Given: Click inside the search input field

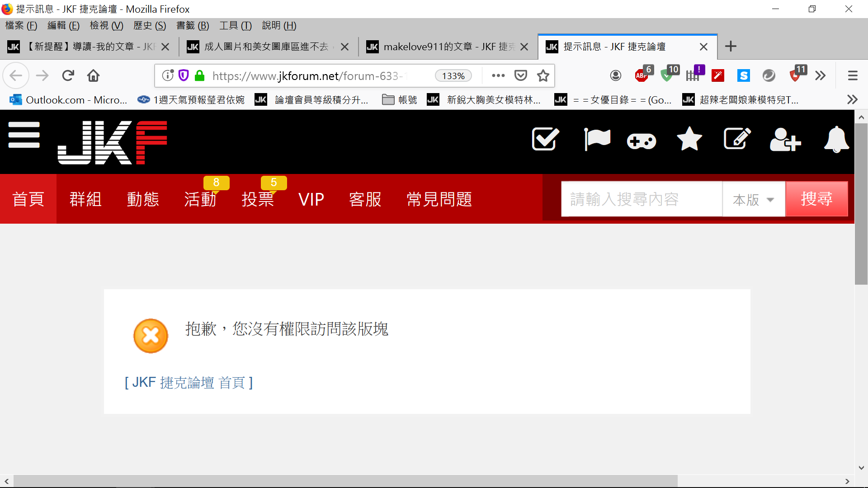Looking at the screenshot, I should tap(641, 199).
